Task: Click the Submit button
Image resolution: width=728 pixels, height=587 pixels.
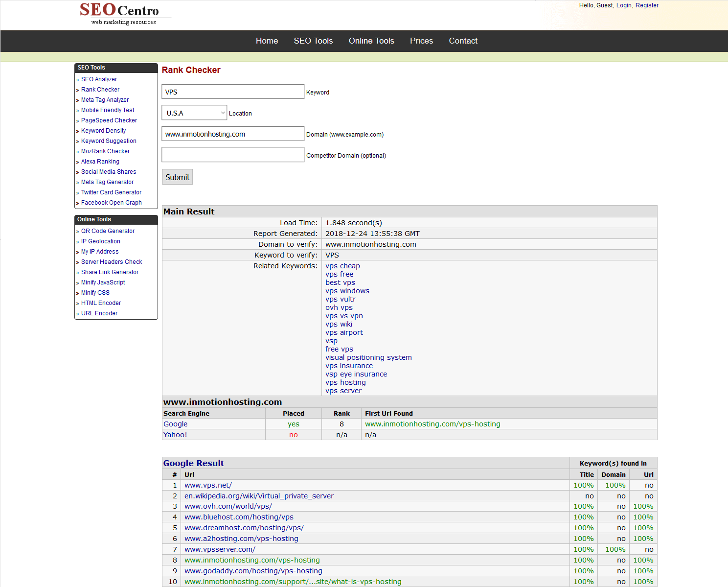Action: pyautogui.click(x=177, y=177)
